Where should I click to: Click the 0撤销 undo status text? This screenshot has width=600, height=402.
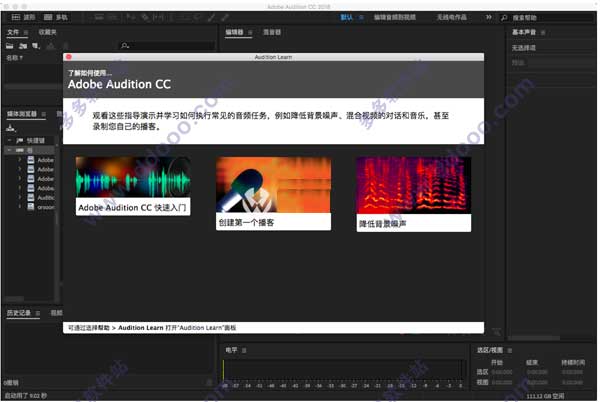pos(11,382)
